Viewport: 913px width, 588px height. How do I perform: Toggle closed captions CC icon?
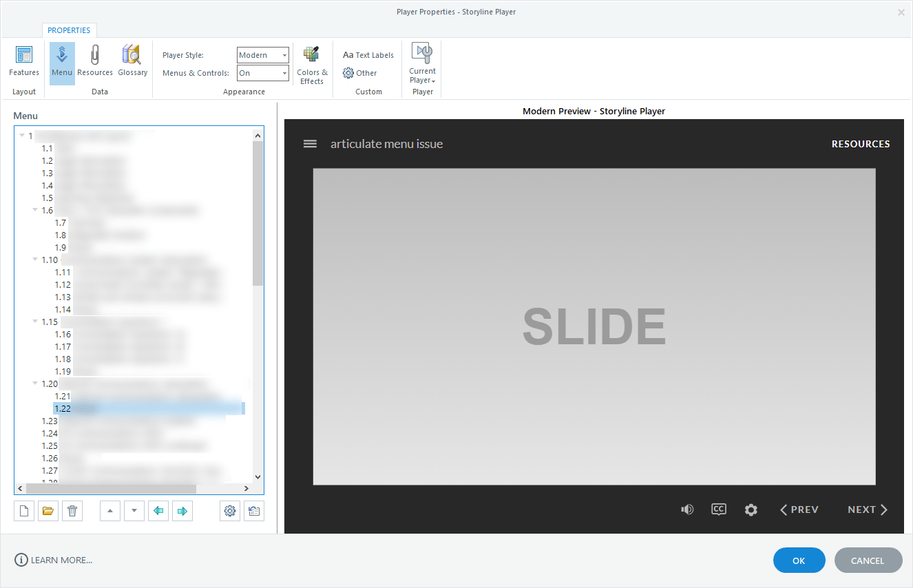tap(719, 510)
